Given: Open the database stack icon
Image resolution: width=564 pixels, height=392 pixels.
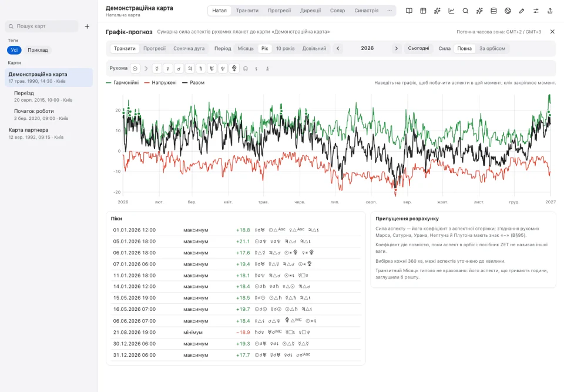Looking at the screenshot, I should (x=493, y=11).
